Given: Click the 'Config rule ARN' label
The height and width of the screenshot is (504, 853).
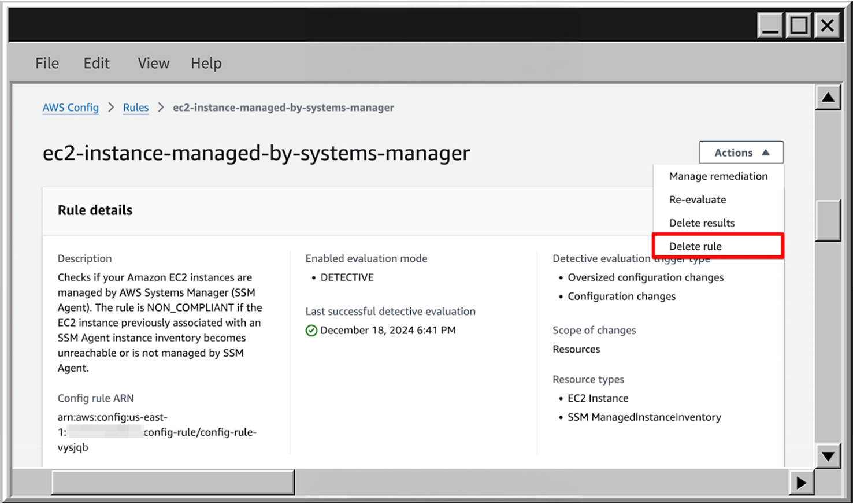Looking at the screenshot, I should (x=95, y=398).
